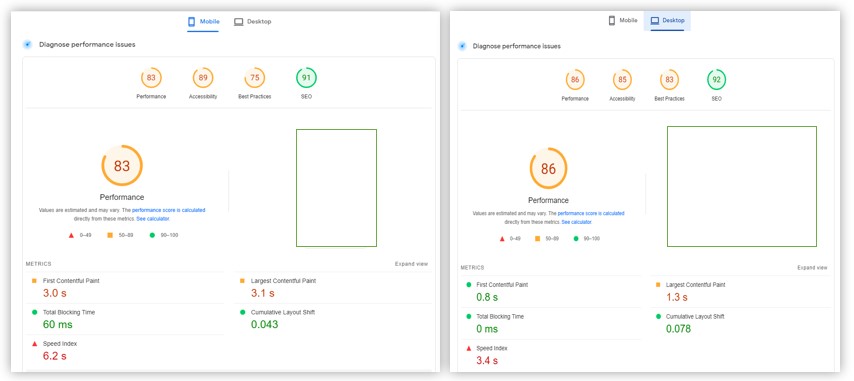Click the First Contentful Paint 0.8 s value

[487, 297]
